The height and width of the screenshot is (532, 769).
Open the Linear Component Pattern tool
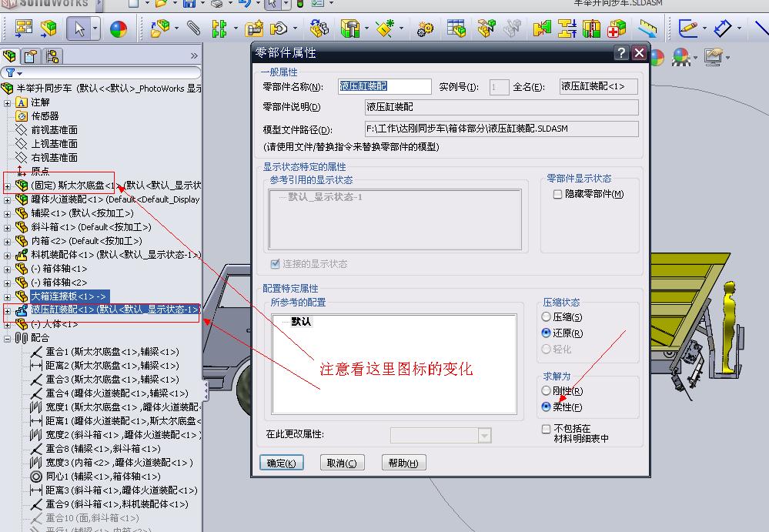click(x=221, y=28)
